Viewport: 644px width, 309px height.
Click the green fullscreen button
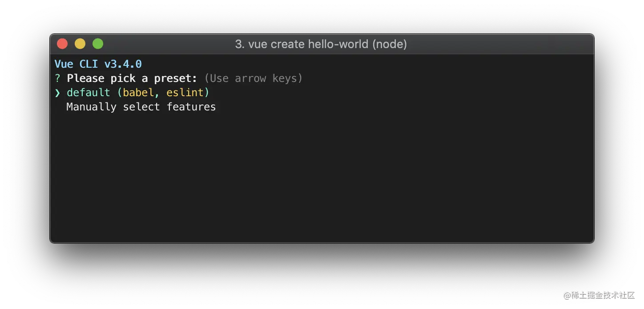point(98,44)
